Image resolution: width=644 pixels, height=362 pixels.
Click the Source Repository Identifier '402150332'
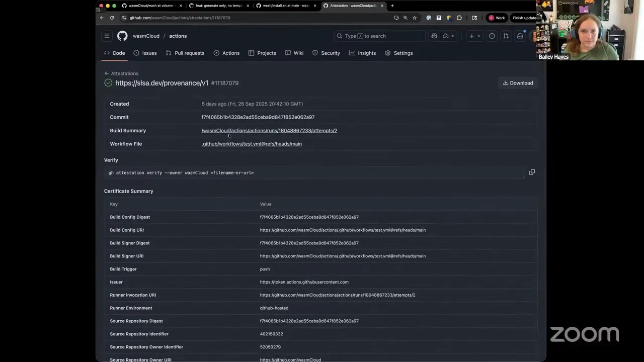272,334
